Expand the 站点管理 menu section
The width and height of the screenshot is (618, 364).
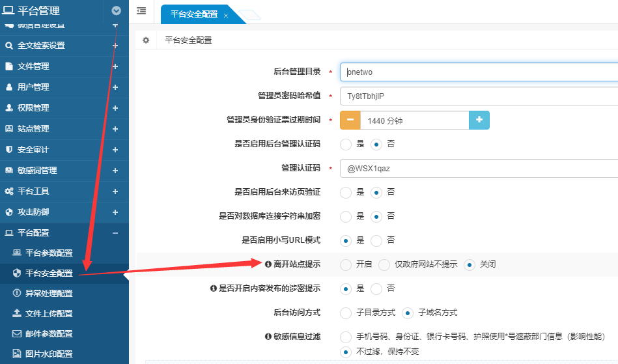(115, 129)
